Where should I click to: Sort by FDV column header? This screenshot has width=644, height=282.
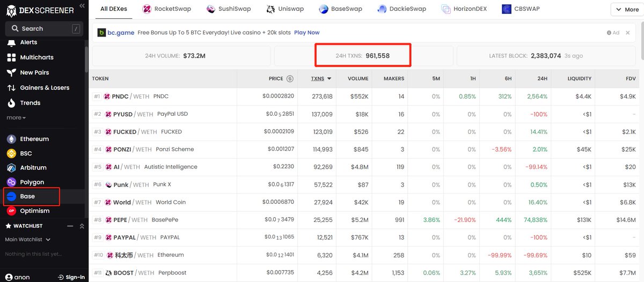[x=631, y=78]
